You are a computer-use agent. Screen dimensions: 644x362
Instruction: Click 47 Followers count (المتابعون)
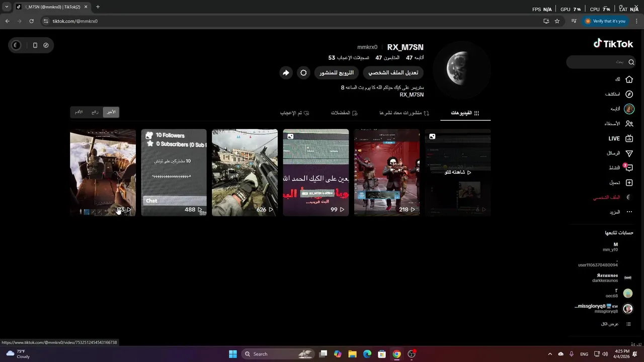point(388,58)
